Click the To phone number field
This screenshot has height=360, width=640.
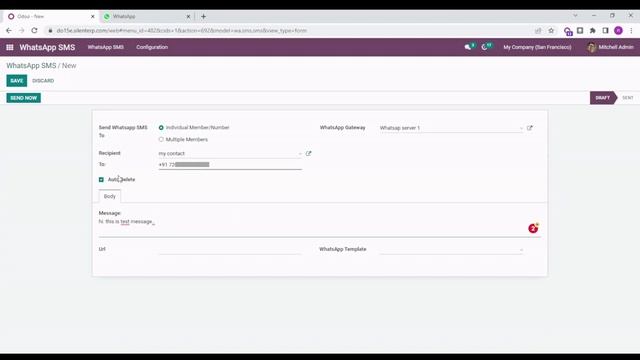tap(230, 164)
